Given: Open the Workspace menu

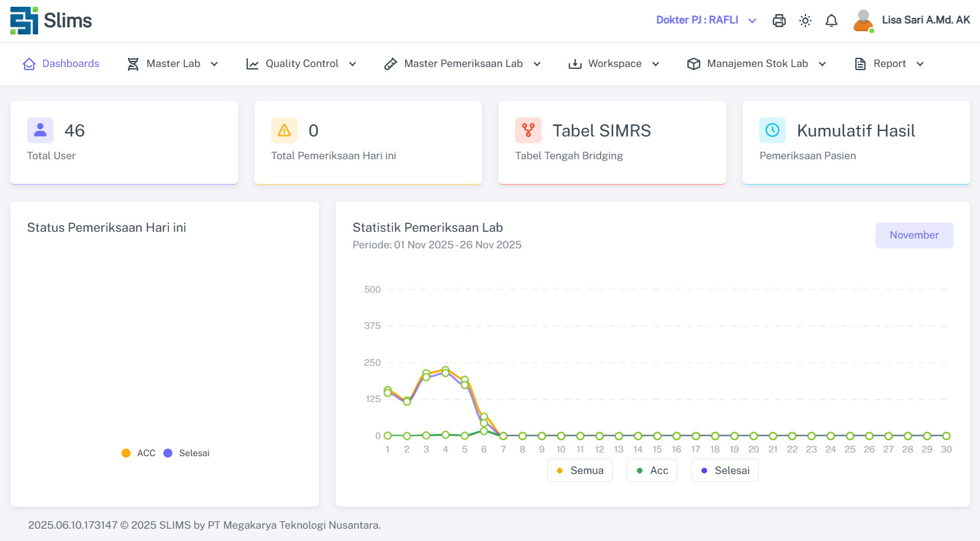Looking at the screenshot, I should tap(614, 64).
